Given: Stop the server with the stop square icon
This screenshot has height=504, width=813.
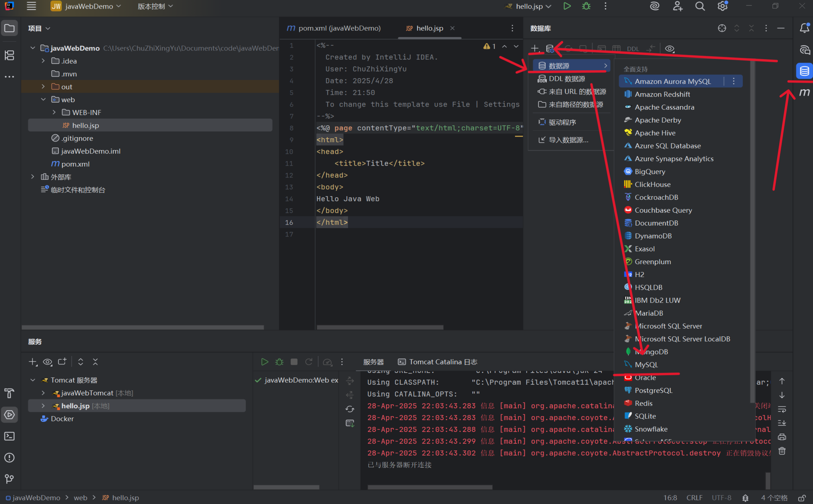Looking at the screenshot, I should tap(294, 362).
